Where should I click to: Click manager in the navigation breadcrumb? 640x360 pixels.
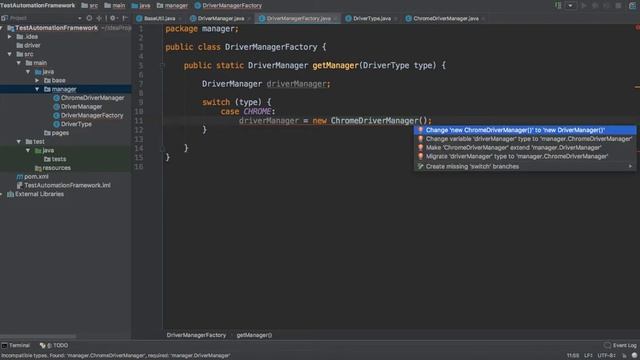point(176,5)
